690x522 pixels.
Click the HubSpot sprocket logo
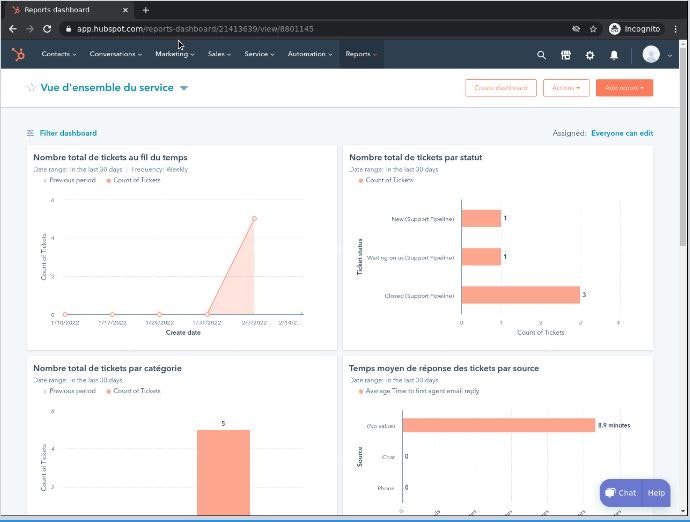[18, 54]
